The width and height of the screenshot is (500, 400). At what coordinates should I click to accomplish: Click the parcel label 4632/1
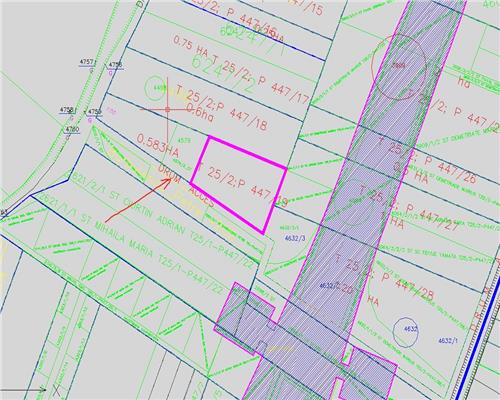coord(448,340)
